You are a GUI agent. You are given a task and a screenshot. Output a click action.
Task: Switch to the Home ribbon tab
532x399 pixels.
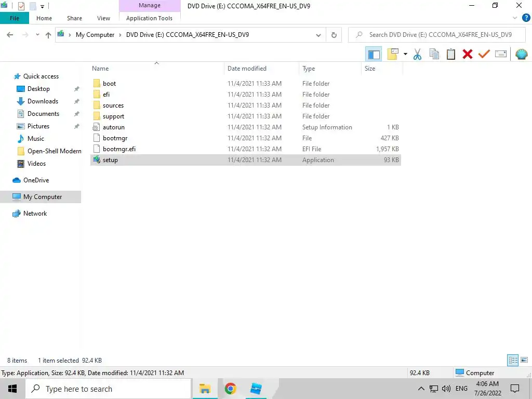click(44, 18)
